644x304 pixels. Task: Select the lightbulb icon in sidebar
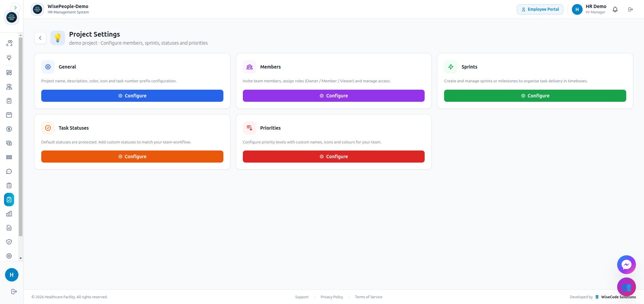pyautogui.click(x=9, y=57)
